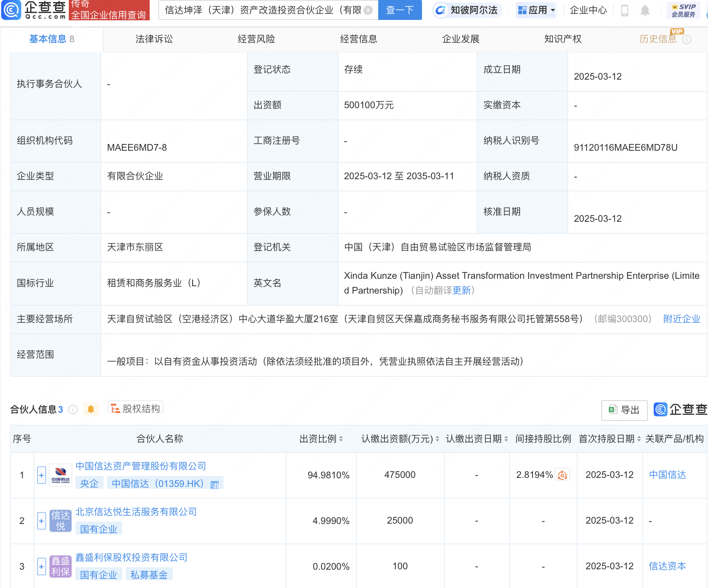The height and width of the screenshot is (588, 708).
Task: Open the 应用 dropdown menu
Action: (x=536, y=10)
